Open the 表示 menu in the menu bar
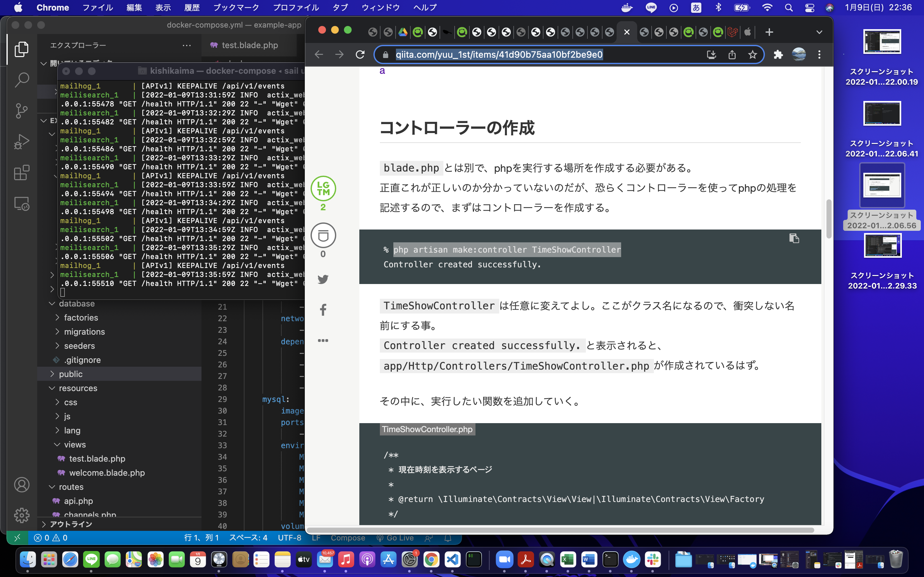This screenshot has height=577, width=924. coord(163,7)
